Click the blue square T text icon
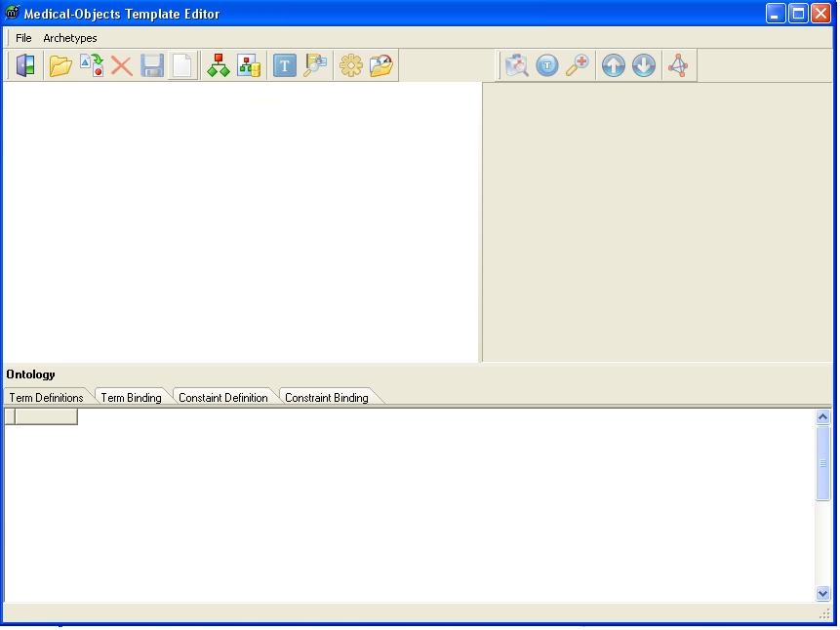The image size is (840, 630). pos(284,66)
